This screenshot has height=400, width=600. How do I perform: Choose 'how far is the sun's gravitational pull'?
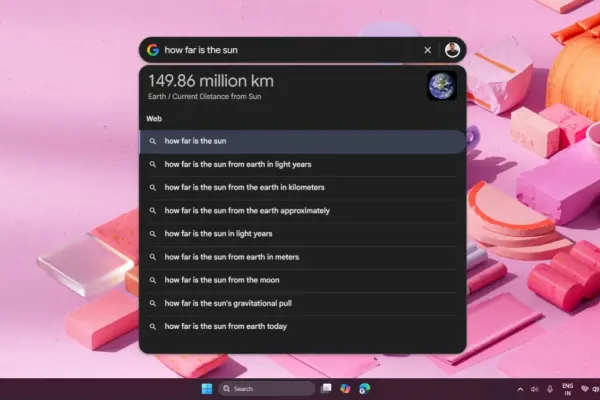click(302, 304)
